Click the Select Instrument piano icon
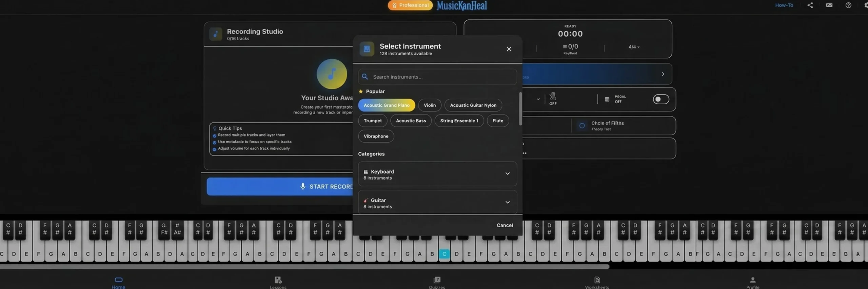 [367, 49]
